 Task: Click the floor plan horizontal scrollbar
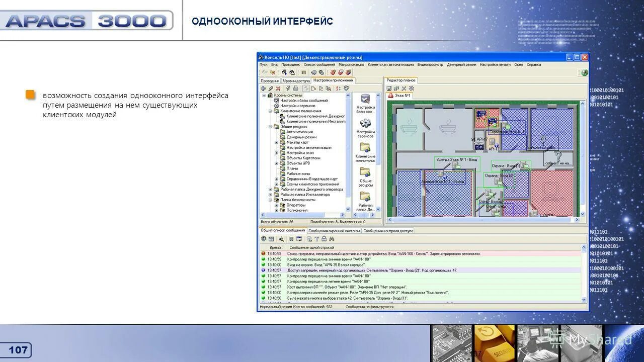coord(483,220)
